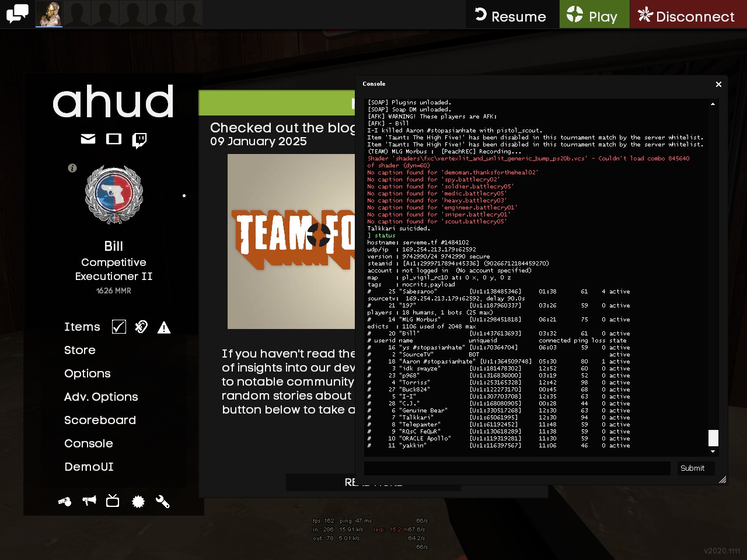The image size is (747, 560).
Task: Click the Twitch logo icon
Action: pos(139,140)
